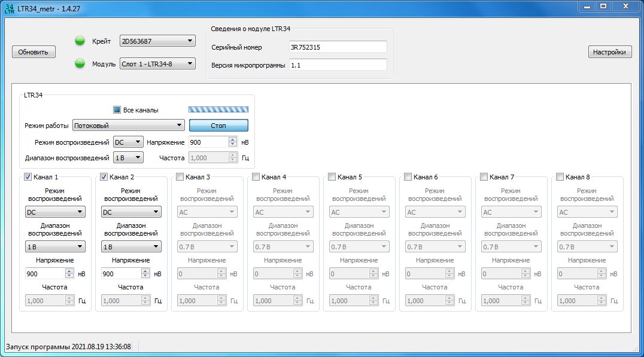Viewport: 644px width, 357px height.
Task: Click Канал 6 AC mode dropdown
Action: [435, 212]
